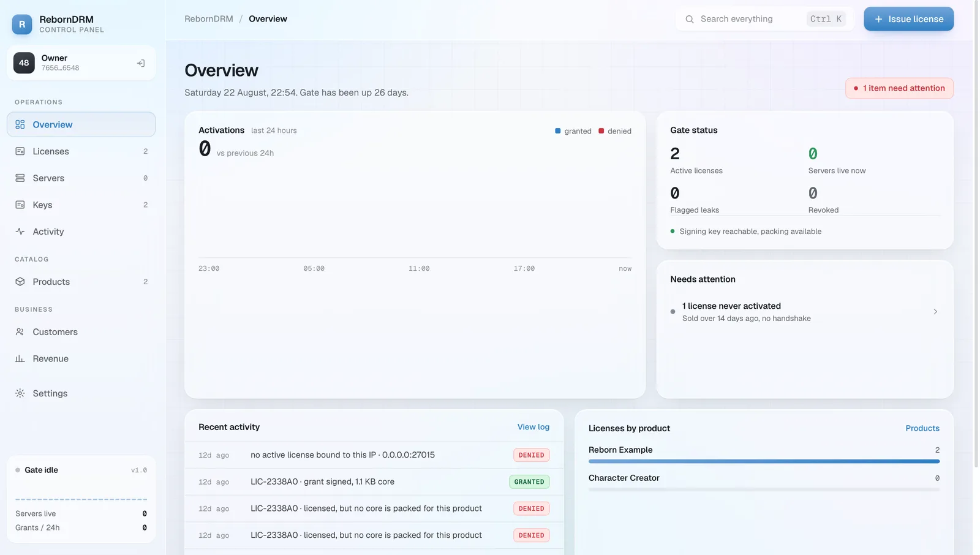Click the Activity pulse icon

pos(20,232)
